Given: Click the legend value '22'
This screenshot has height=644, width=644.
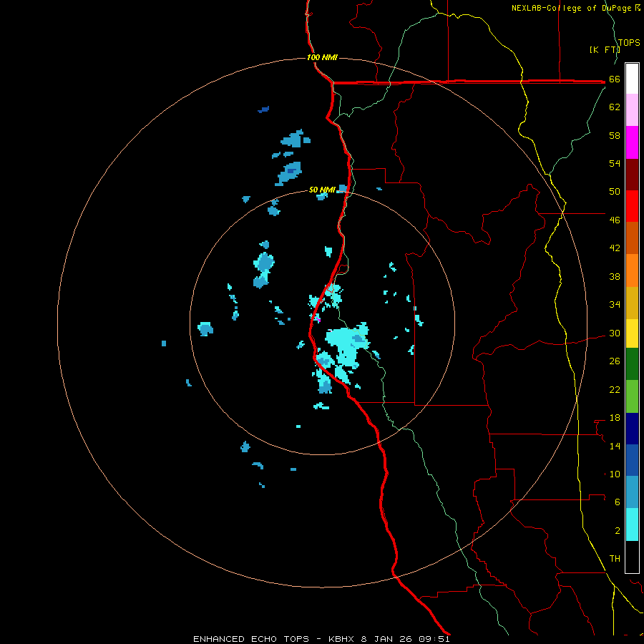Looking at the screenshot, I should (x=615, y=389).
